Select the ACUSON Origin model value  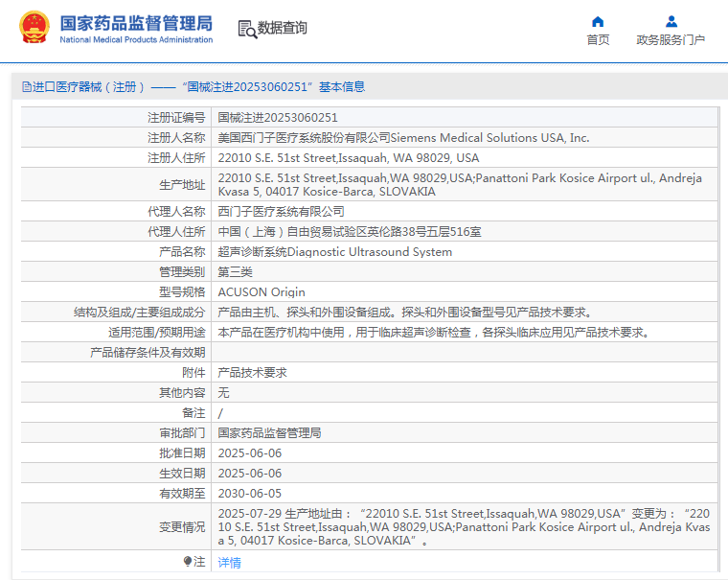tap(262, 292)
